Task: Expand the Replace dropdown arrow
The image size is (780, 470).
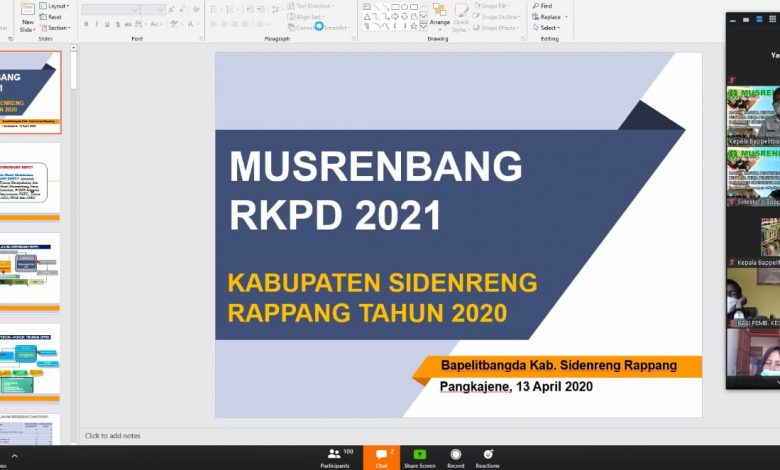Action: click(x=566, y=17)
